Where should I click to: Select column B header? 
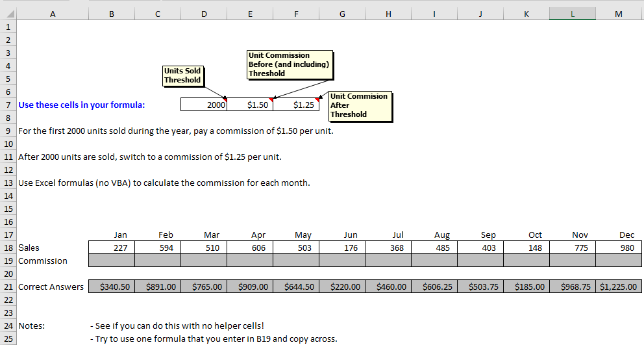click(x=112, y=14)
